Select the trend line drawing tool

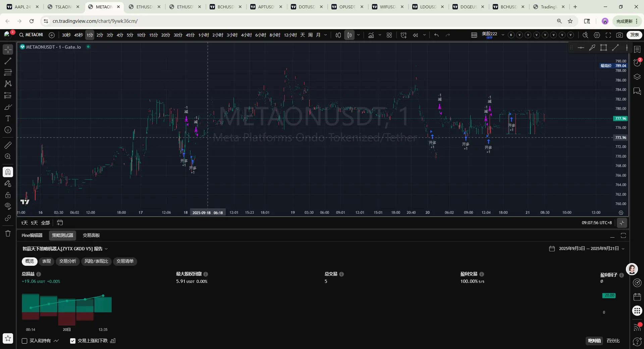coord(8,61)
